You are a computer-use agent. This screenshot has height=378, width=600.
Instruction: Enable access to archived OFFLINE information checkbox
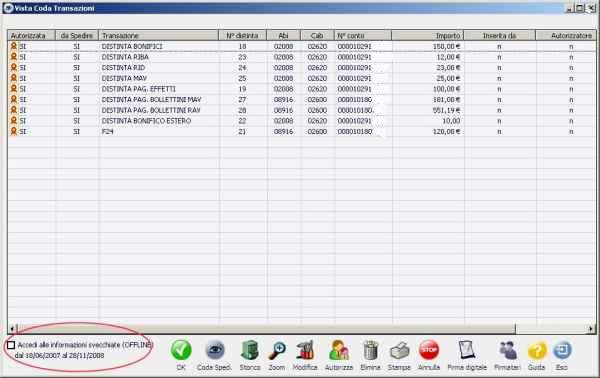(11, 345)
